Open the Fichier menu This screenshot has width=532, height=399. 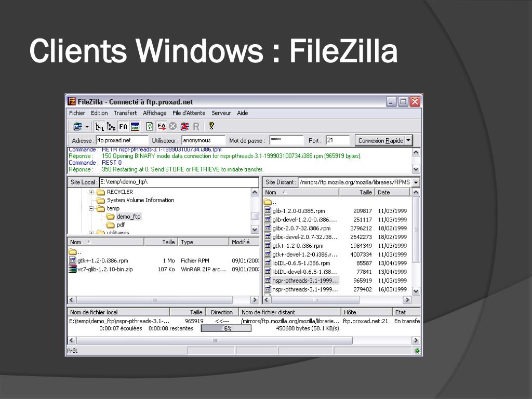[x=77, y=113]
